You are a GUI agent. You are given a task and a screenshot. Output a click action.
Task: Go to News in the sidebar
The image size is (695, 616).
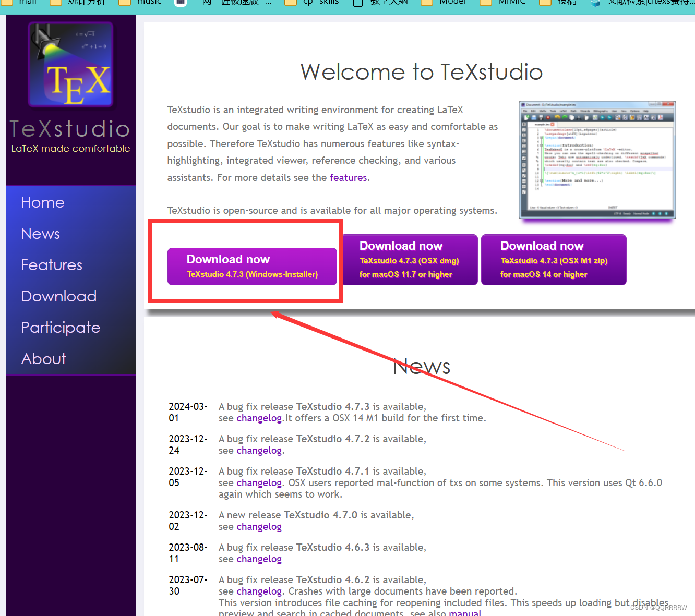coord(41,234)
